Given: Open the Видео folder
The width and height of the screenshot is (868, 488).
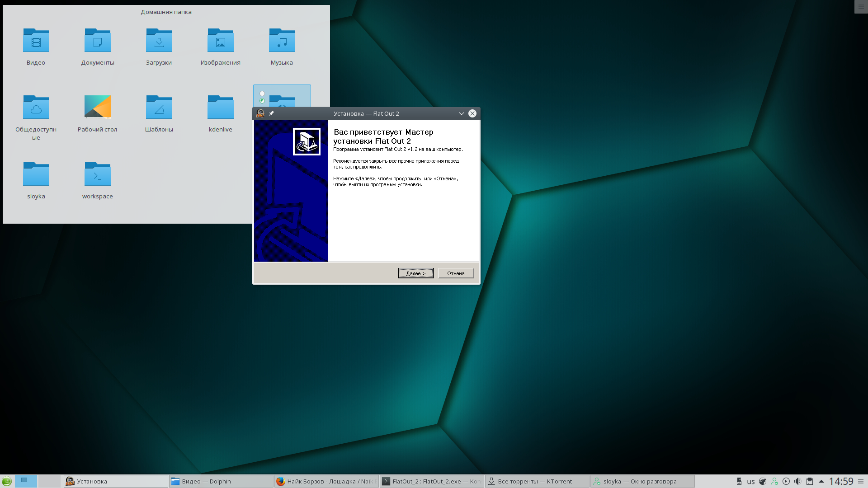Looking at the screenshot, I should tap(36, 47).
